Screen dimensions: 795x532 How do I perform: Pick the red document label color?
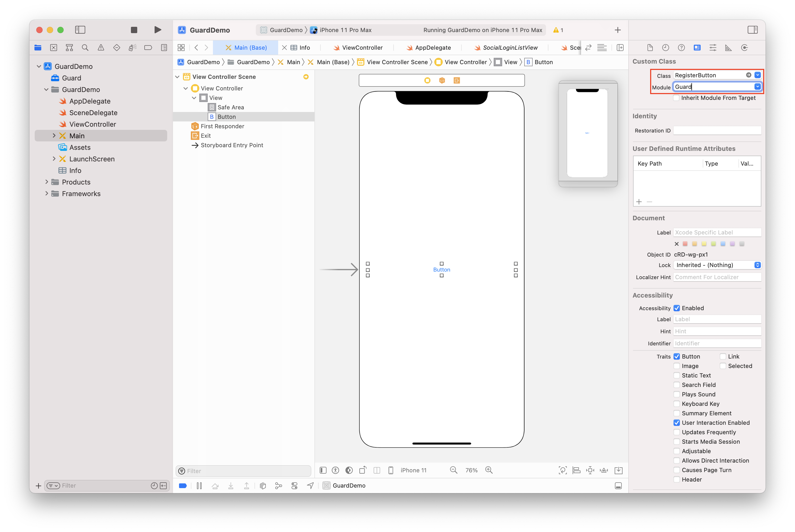[x=685, y=244]
